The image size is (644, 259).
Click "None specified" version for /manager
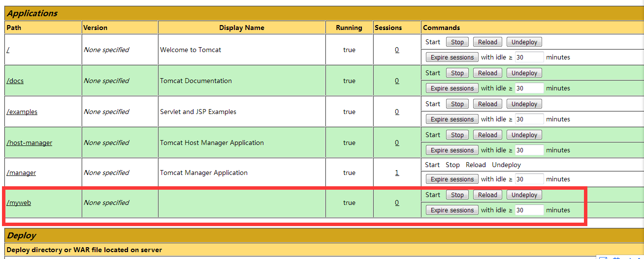tap(106, 173)
